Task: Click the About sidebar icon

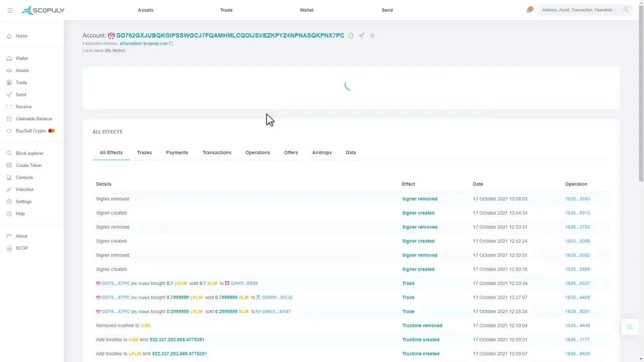Action: coord(9,236)
